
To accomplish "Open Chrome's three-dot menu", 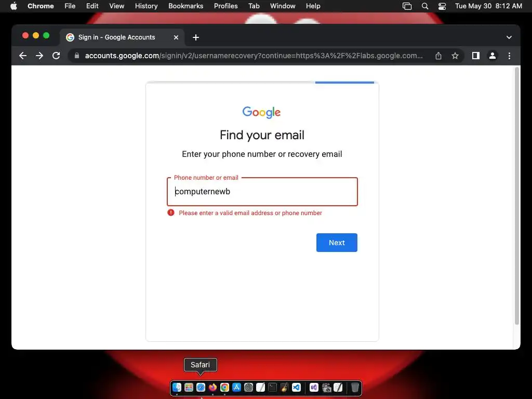I will [x=509, y=56].
